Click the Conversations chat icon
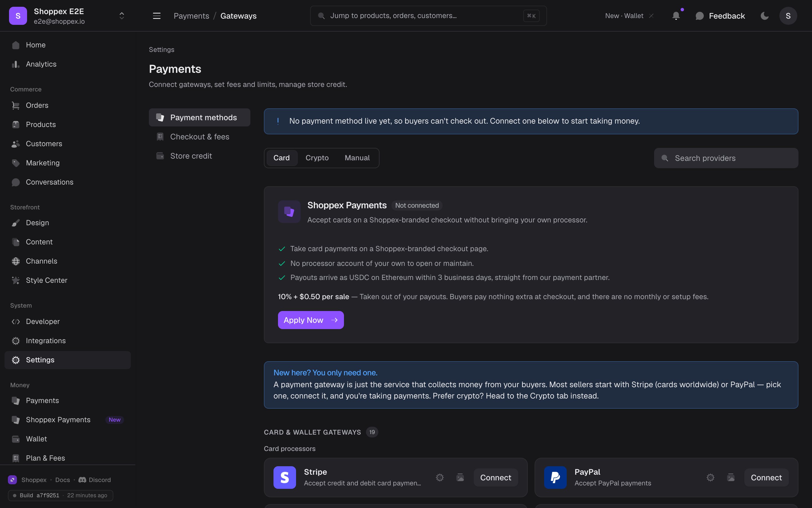Screen dimensions: 812x508 coord(16,182)
